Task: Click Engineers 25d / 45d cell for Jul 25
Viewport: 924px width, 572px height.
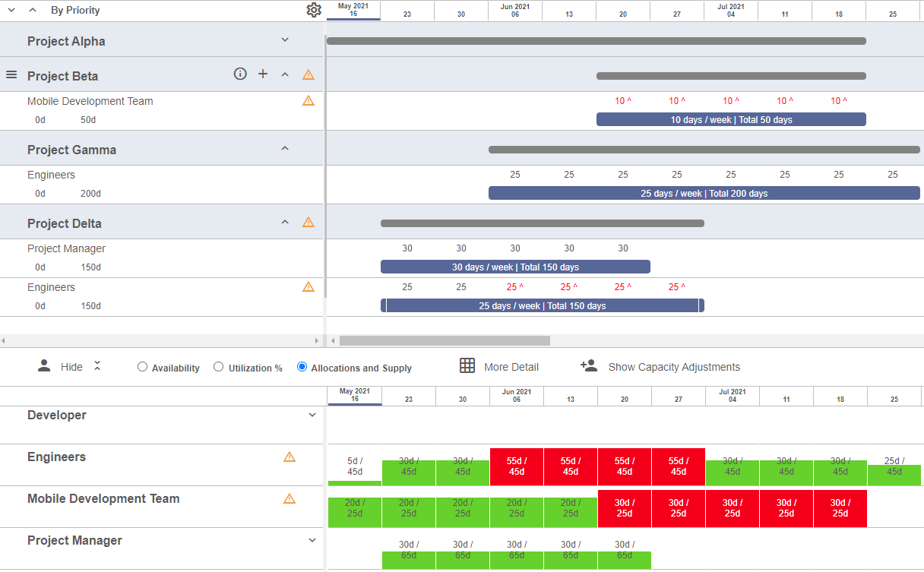Action: (x=894, y=466)
